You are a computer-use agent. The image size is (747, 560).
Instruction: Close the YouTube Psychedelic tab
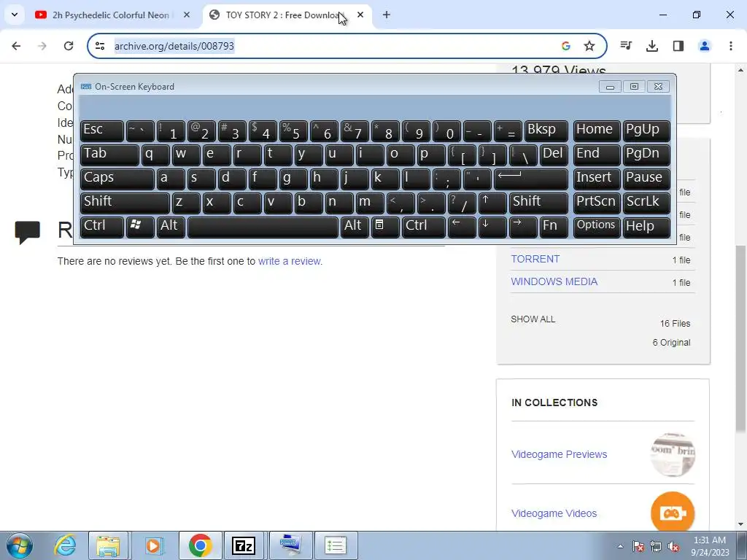187,15
